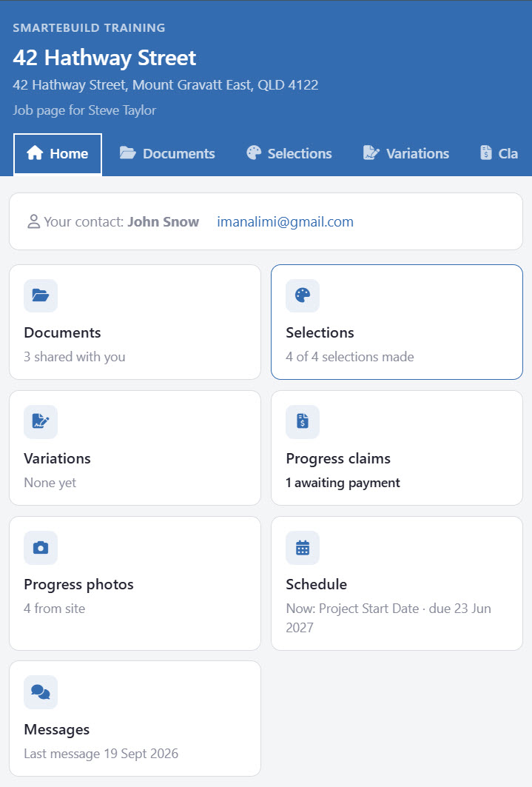This screenshot has height=787, width=532.
Task: Open the Progress claims card heading
Action: tap(338, 459)
